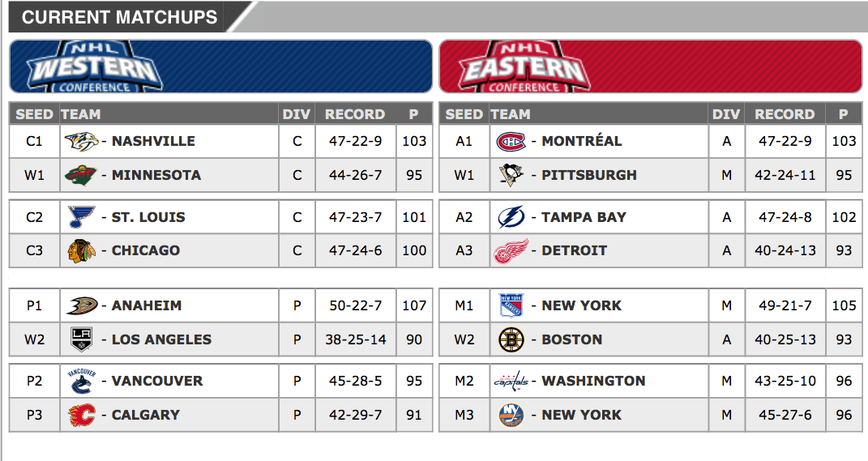Click the New York Islanders logo
This screenshot has width=868, height=461.
point(511,416)
